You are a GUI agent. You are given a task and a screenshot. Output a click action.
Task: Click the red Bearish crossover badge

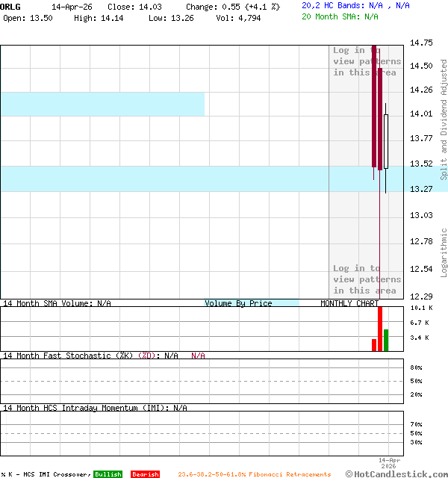[x=145, y=474]
